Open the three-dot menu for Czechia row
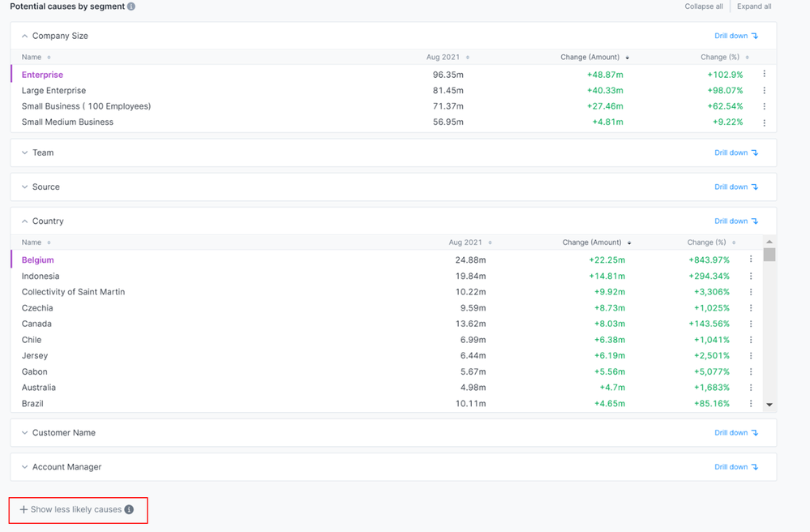 [751, 308]
